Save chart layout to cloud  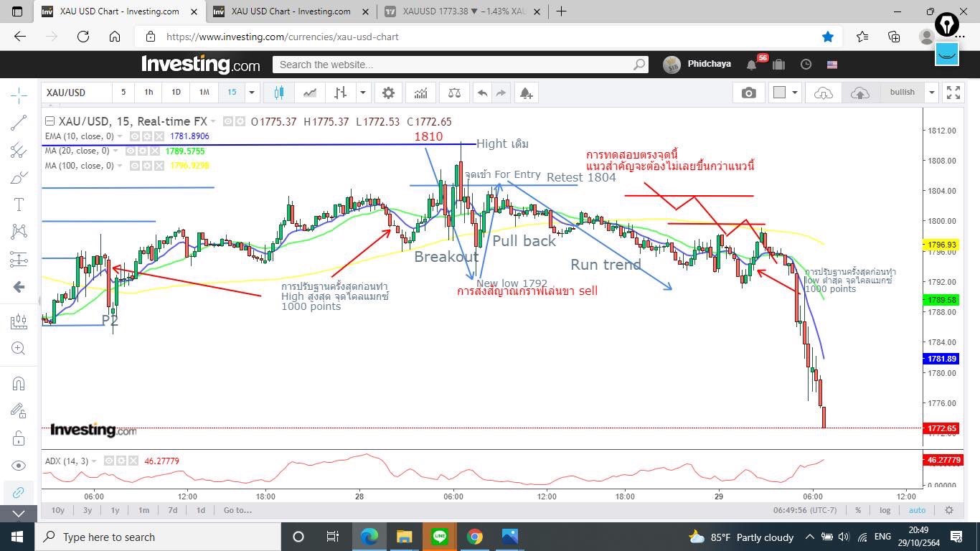859,93
